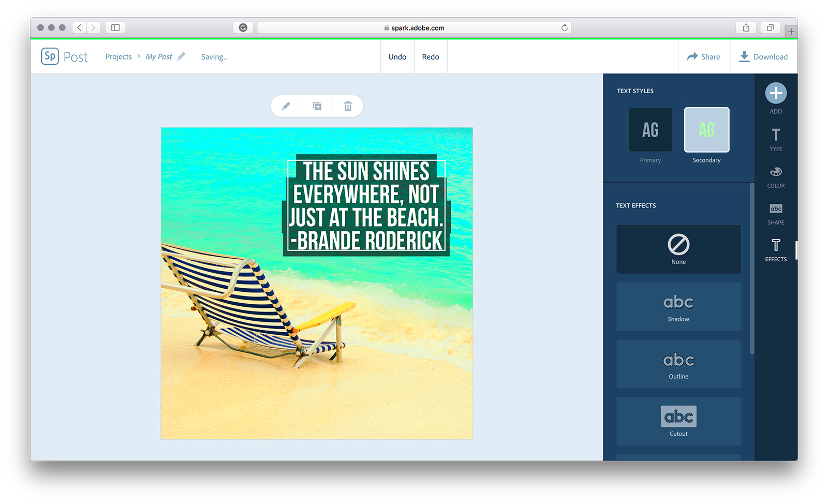Screen dimensions: 828x504
Task: Open the Effects panel in sidebar
Action: 776,250
